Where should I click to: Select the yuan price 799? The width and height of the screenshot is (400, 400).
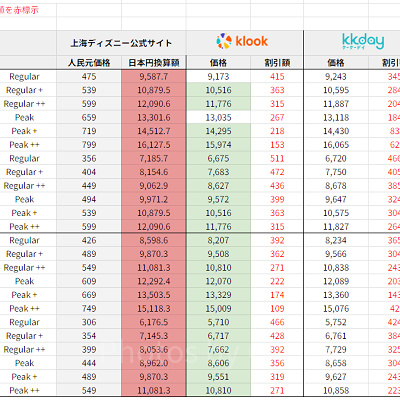point(89,145)
